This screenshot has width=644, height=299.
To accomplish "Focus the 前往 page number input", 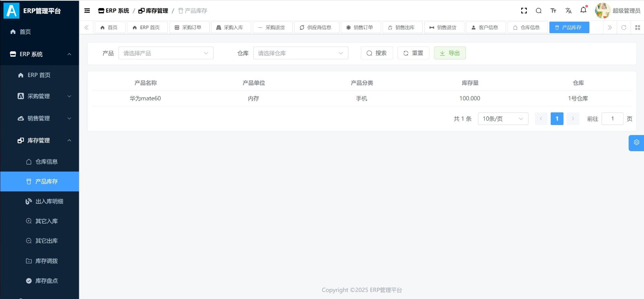I will (x=612, y=119).
